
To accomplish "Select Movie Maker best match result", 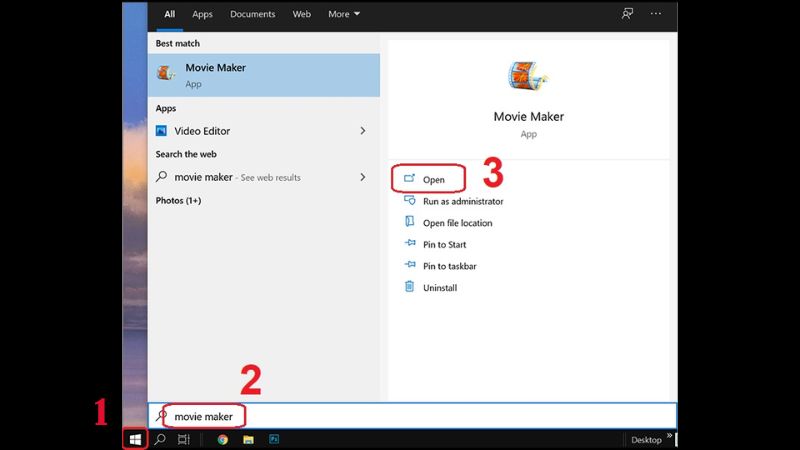I will 264,75.
